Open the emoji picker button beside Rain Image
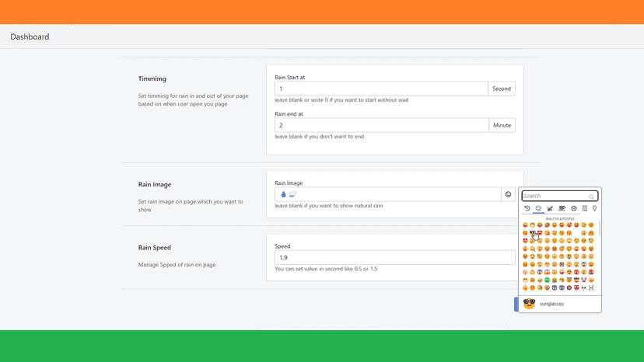Image resolution: width=644 pixels, height=362 pixels. pyautogui.click(x=508, y=194)
